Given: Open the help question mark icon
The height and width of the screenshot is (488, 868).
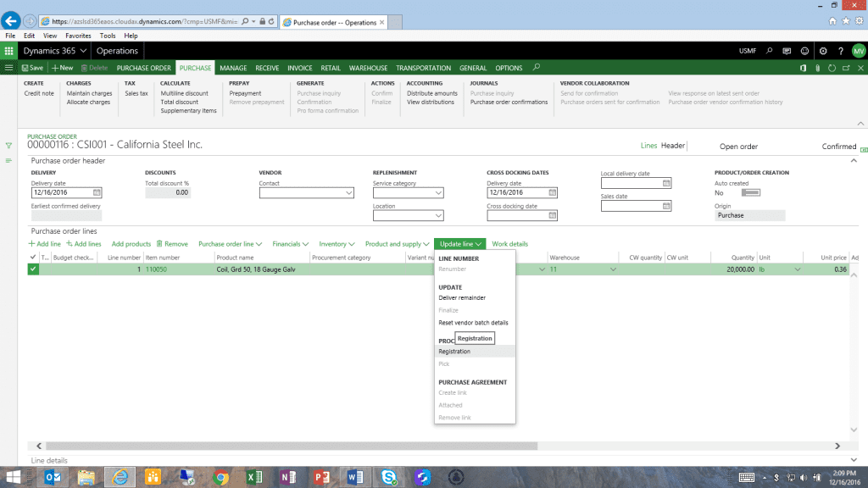Looking at the screenshot, I should click(x=840, y=51).
